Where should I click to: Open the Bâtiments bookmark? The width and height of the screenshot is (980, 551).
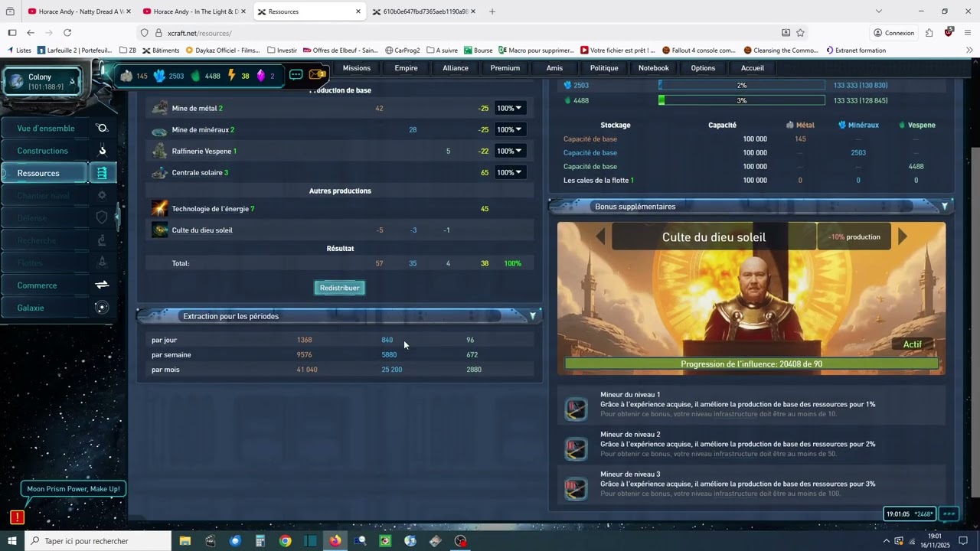click(161, 51)
